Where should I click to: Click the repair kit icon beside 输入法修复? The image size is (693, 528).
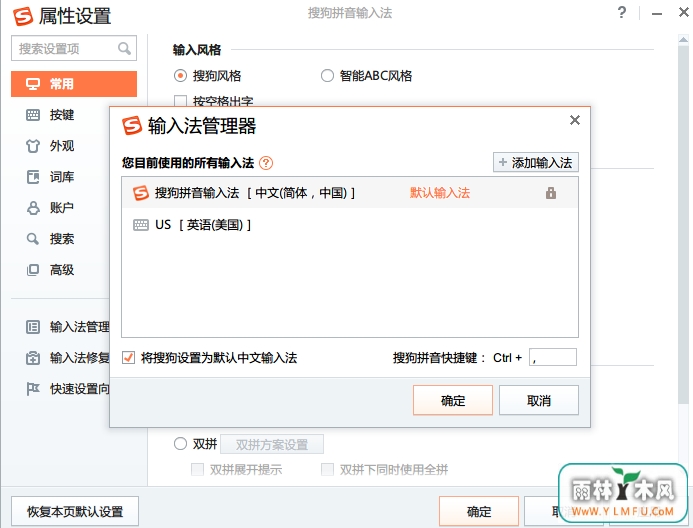33,358
